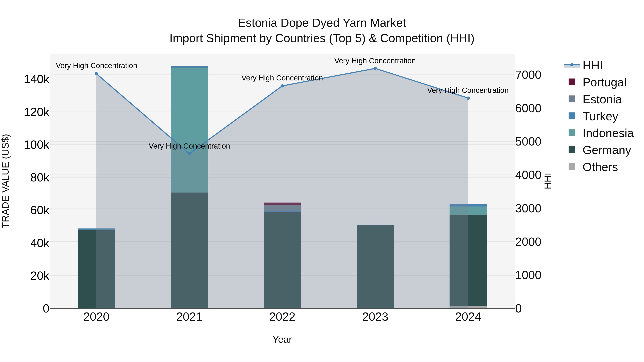This screenshot has width=644, height=362.
Task: Toggle the Estonia legend entry
Action: point(595,99)
